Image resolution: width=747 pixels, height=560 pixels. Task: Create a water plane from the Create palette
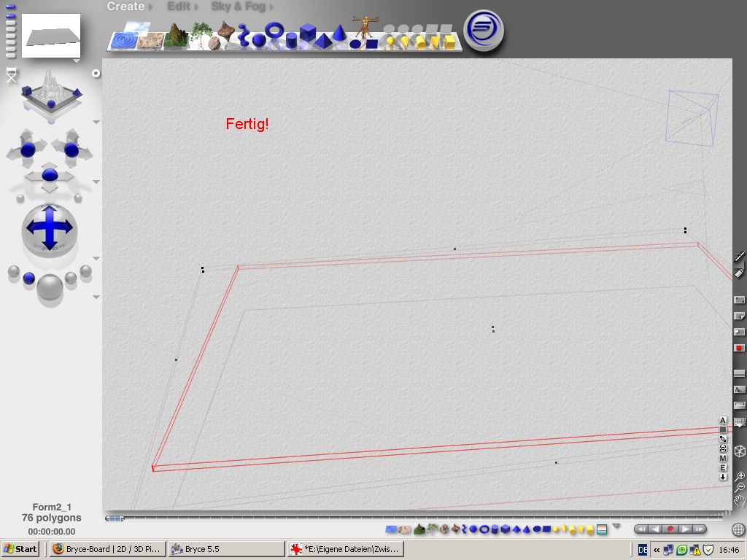[123, 41]
